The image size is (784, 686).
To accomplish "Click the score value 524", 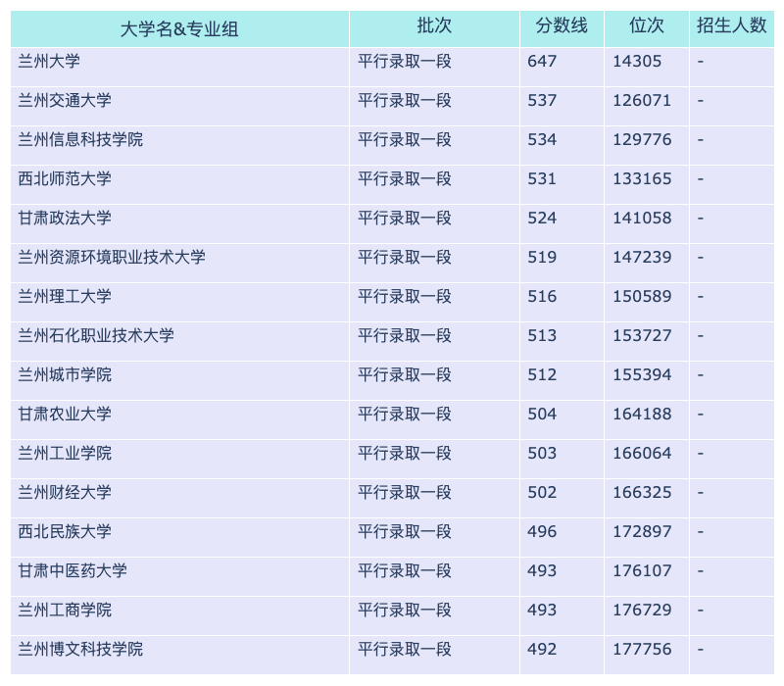I will pyautogui.click(x=542, y=218).
